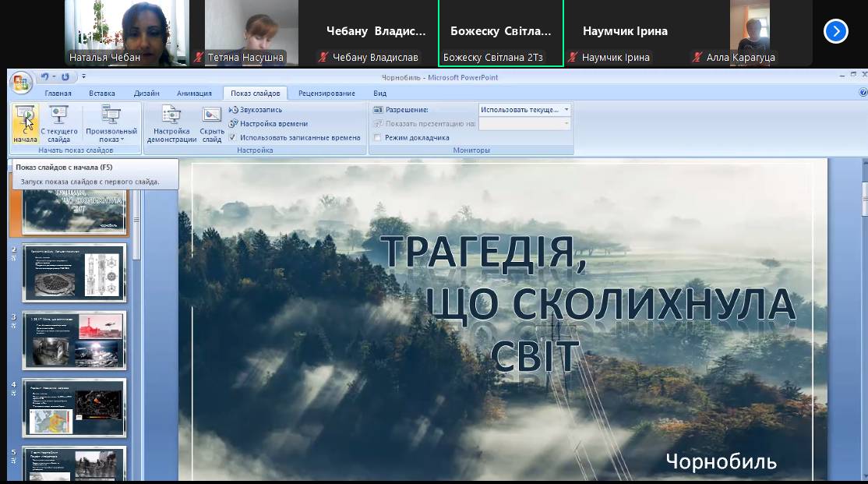
Task: Click the muted mic icon beside Чебану Владислав
Action: point(323,57)
